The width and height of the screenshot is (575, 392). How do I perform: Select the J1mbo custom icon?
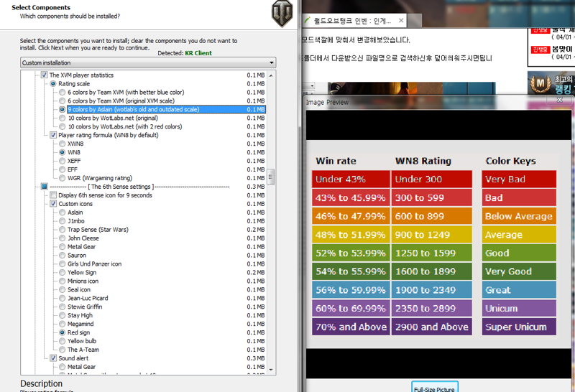click(x=63, y=221)
